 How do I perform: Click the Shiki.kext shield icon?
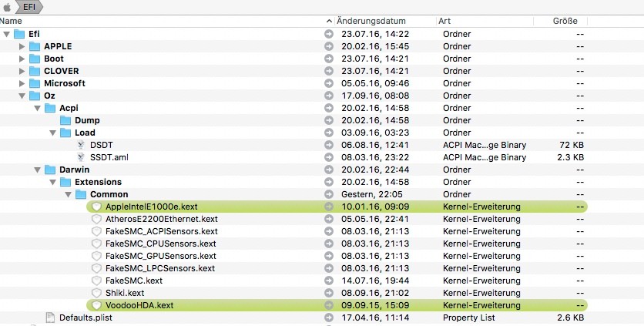tap(96, 293)
